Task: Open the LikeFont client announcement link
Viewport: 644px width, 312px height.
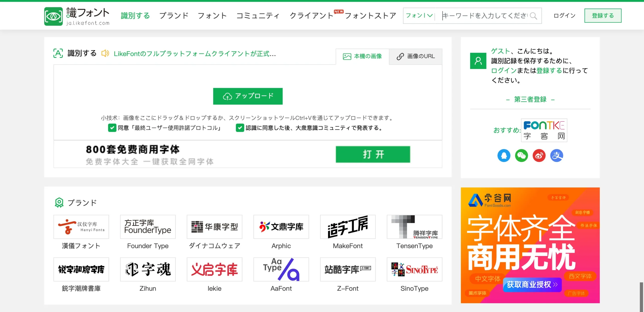Action: click(x=195, y=54)
